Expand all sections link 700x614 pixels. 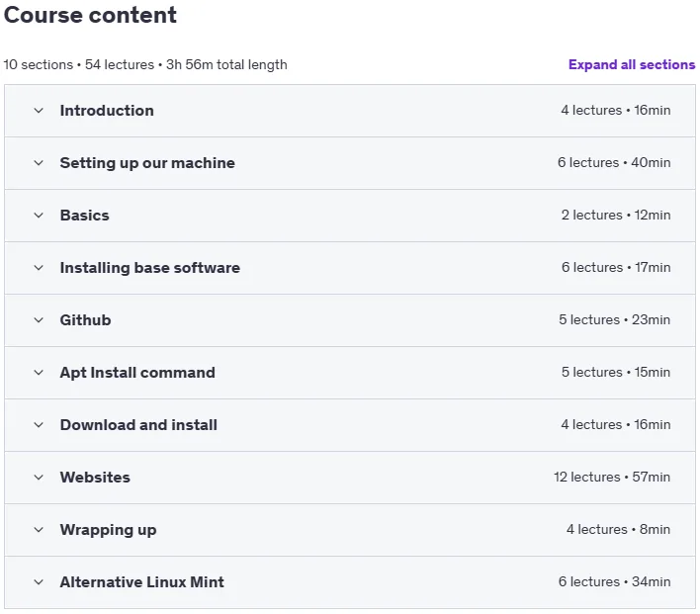point(632,64)
